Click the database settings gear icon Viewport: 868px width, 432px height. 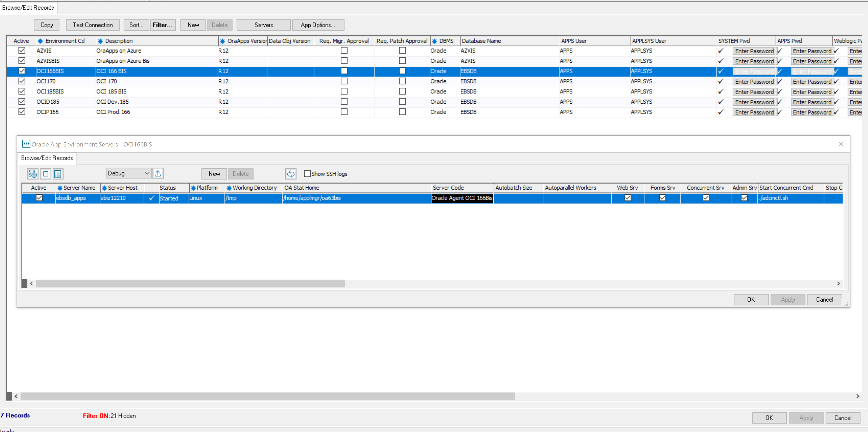(x=33, y=174)
